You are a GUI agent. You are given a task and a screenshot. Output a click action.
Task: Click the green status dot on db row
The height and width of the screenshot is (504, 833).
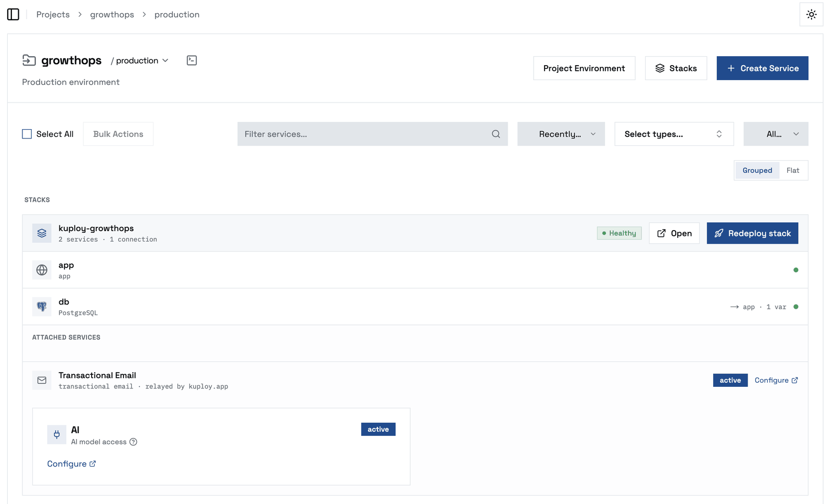pos(796,307)
